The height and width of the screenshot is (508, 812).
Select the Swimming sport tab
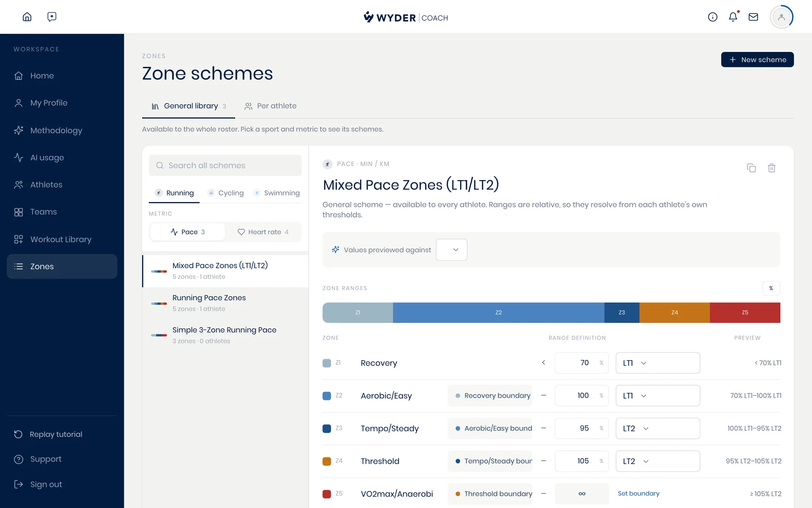276,193
